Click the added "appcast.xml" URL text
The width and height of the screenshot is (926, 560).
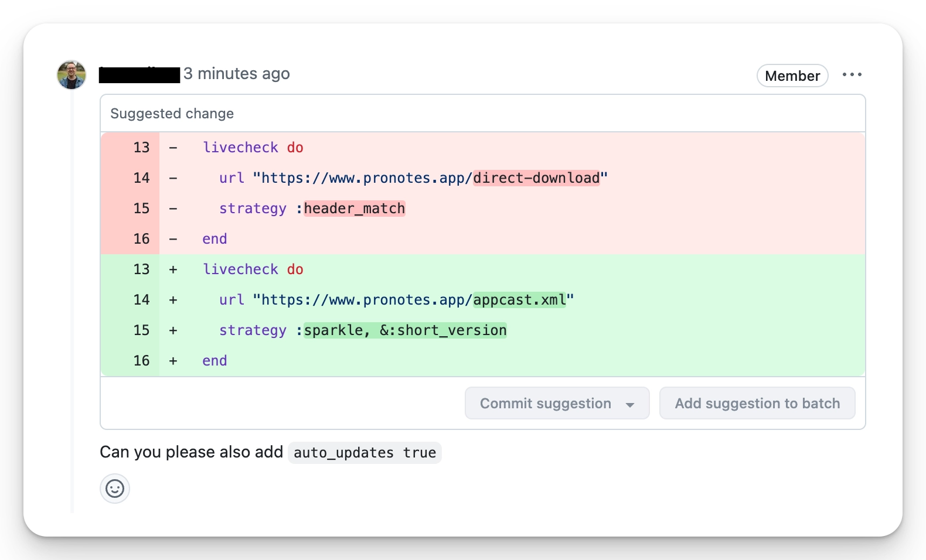click(520, 300)
